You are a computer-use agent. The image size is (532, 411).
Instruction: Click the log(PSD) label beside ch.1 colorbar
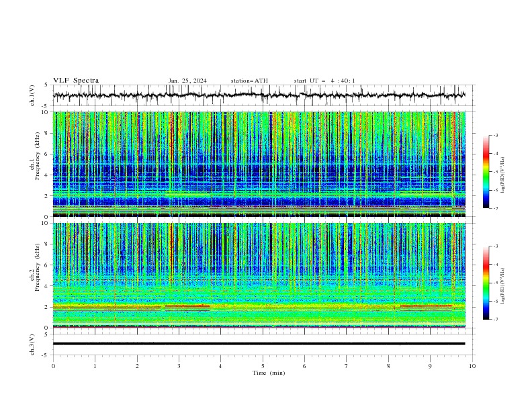click(503, 175)
